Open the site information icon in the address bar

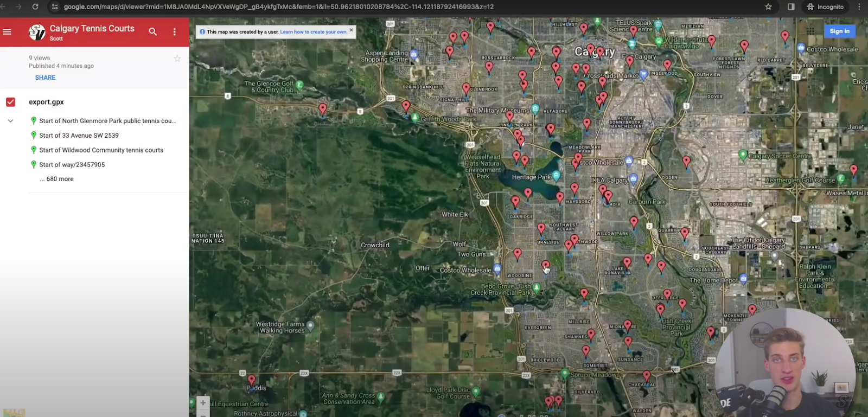pos(54,7)
